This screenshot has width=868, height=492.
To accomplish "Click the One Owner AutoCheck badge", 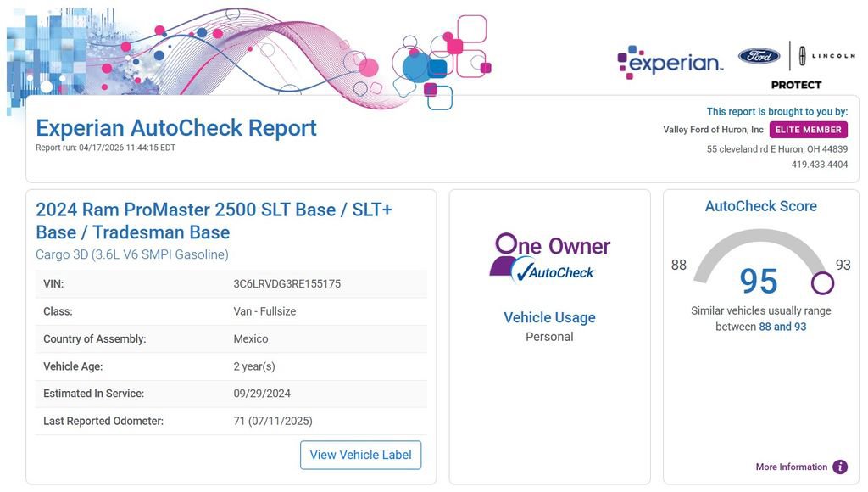I will click(x=549, y=256).
